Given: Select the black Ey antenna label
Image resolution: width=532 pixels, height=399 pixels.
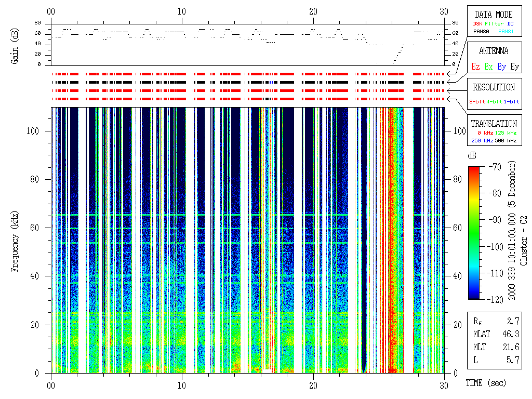Looking at the screenshot, I should (514, 66).
